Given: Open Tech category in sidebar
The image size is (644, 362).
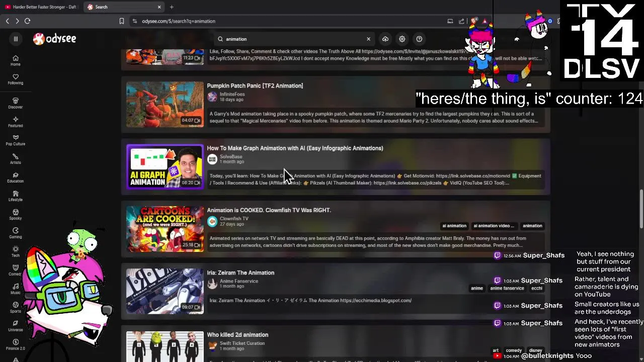Looking at the screenshot, I should pyautogui.click(x=16, y=252).
